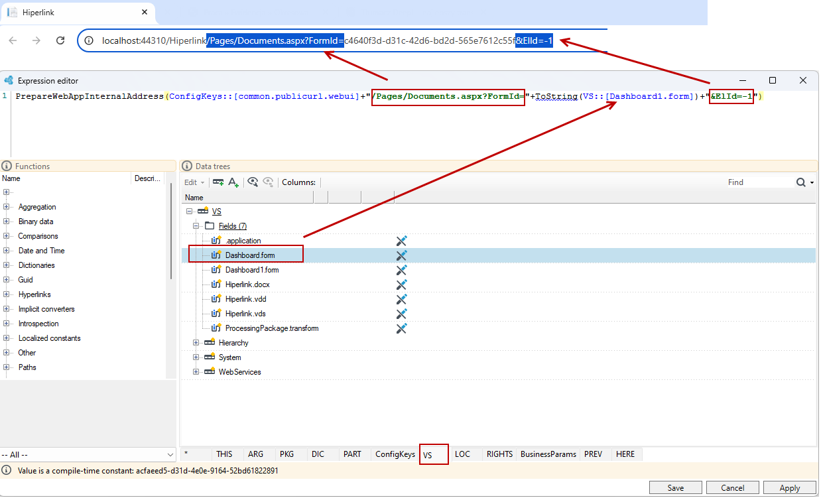Switch to the BusinessParams tab
This screenshot has width=821, height=504.
tap(548, 454)
